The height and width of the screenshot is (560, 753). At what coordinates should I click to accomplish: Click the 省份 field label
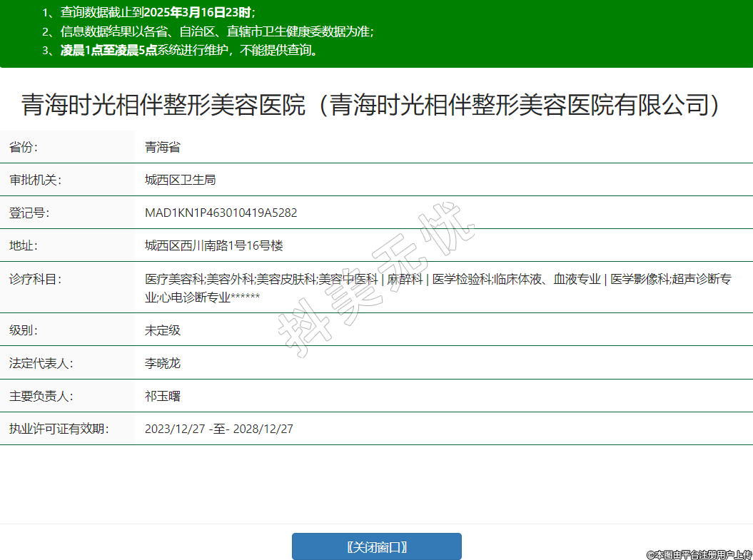coord(24,147)
